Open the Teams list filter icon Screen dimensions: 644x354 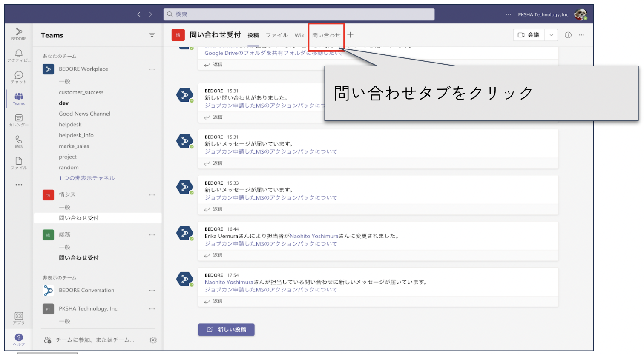point(152,35)
